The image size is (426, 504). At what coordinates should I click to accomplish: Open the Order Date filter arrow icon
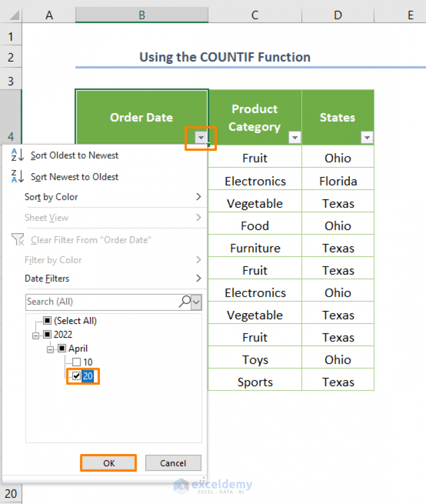coord(200,137)
